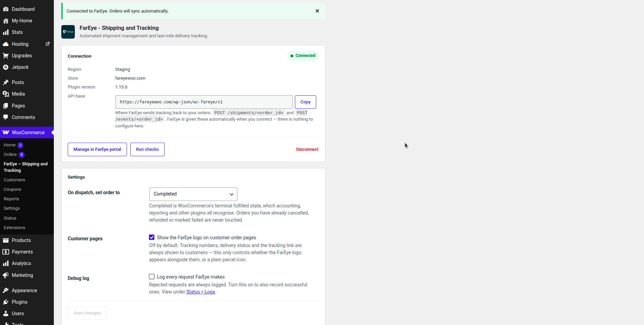The image size is (644, 325).
Task: Open WooCommerce Home submenu item
Action: tap(9, 145)
